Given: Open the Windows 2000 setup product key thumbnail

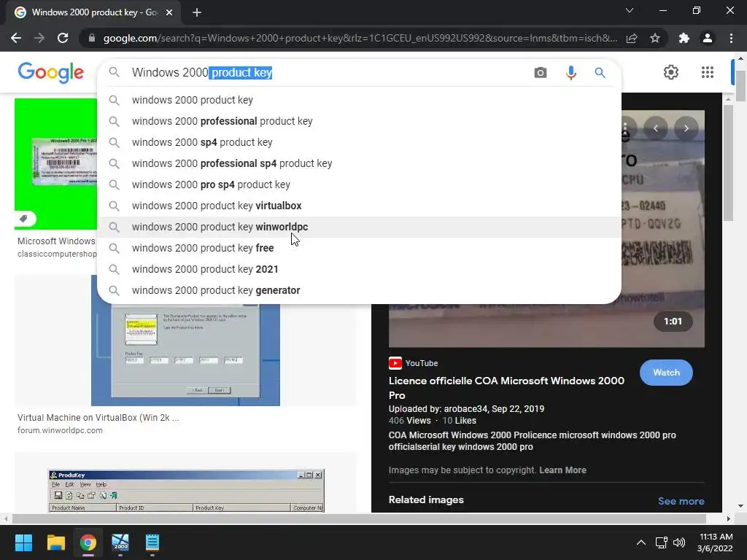Looking at the screenshot, I should tap(185, 354).
